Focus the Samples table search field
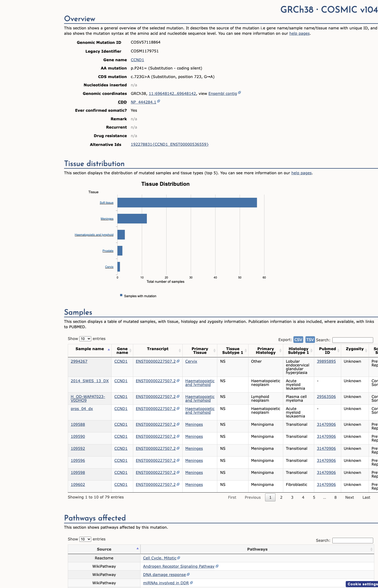This screenshot has width=378, height=588. pos(353,340)
